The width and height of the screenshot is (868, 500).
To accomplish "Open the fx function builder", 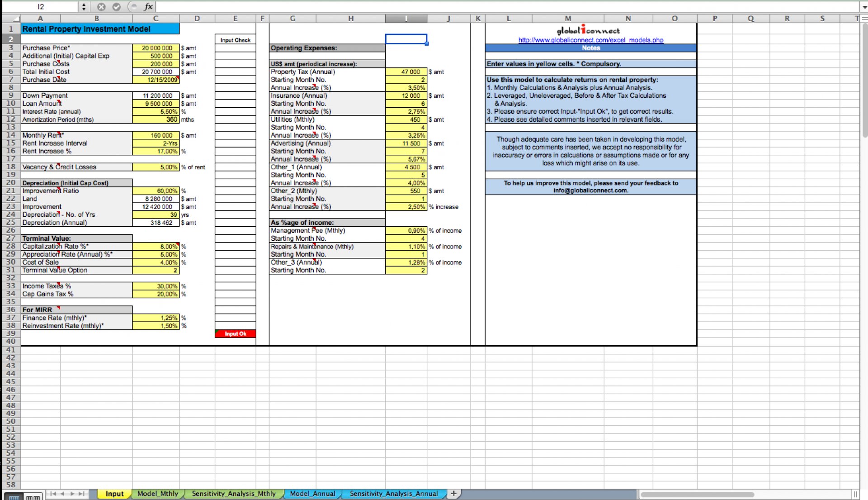I will [x=148, y=7].
